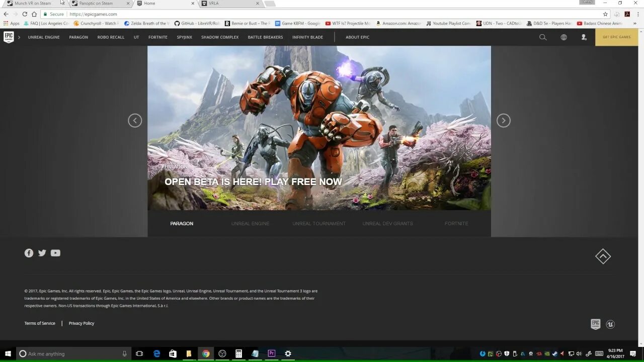Click the address bar URL field
The width and height of the screenshot is (644, 362).
[x=325, y=14]
